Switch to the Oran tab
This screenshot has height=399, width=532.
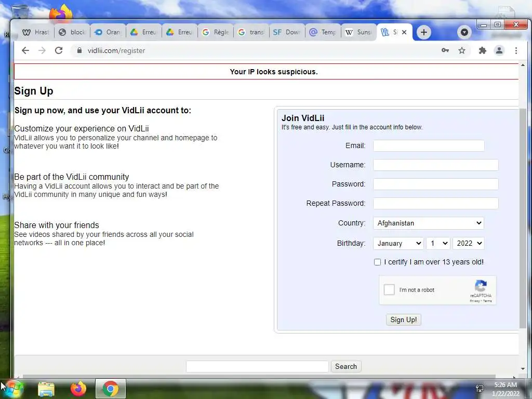[108, 32]
